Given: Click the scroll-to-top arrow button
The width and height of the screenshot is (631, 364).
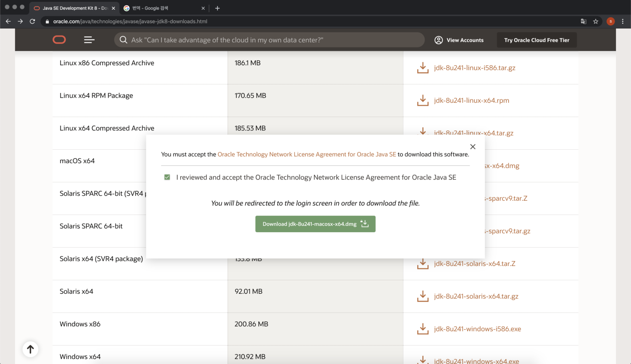Looking at the screenshot, I should point(30,349).
